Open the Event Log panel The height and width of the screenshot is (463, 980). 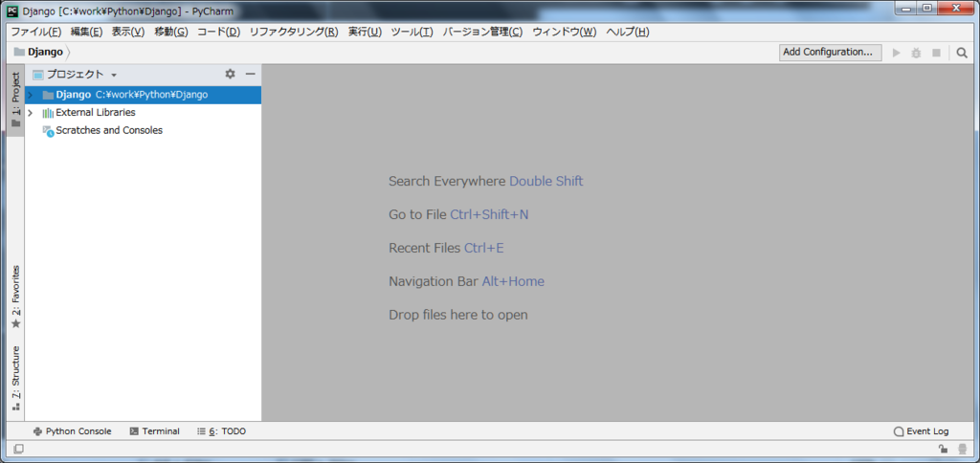coord(922,431)
